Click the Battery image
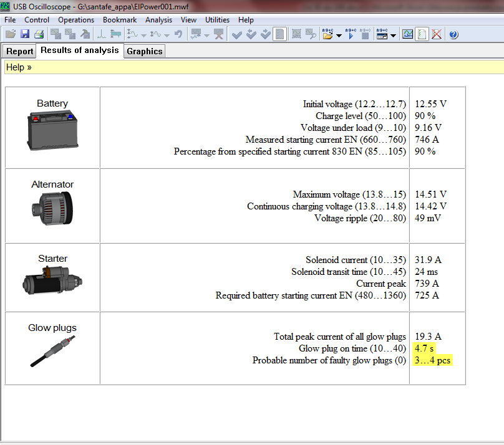504x445 pixels. 52,132
